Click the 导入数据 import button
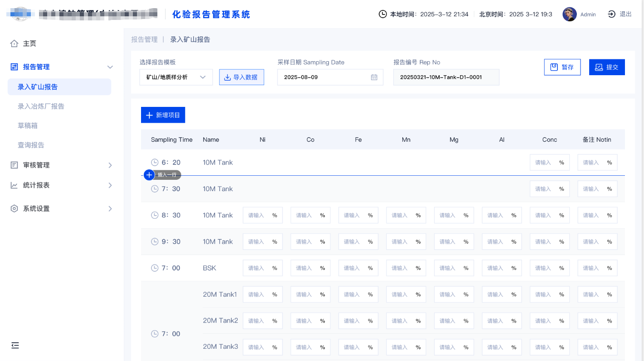This screenshot has height=361, width=644. [241, 77]
